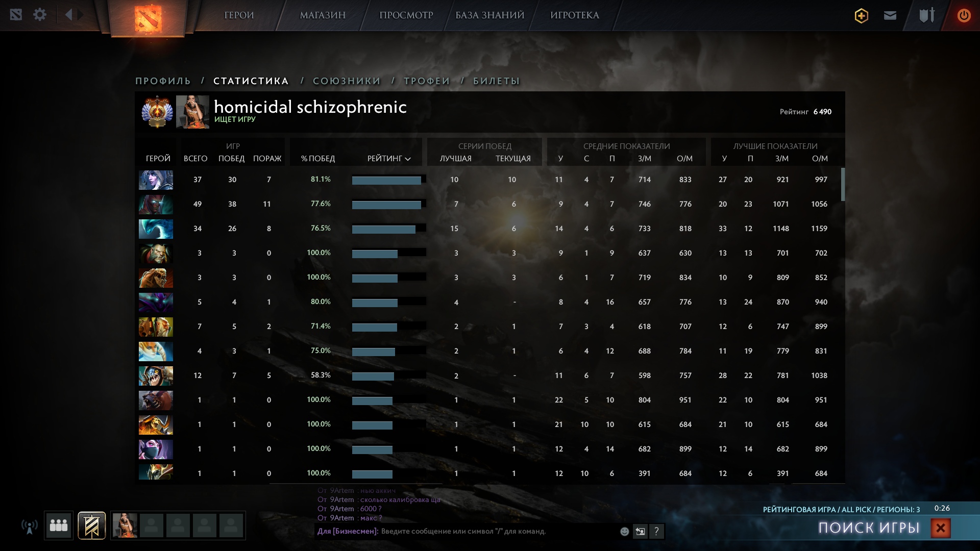Screen dimensions: 980x551
Task: Open the МАГАЗИН menu
Action: 323,15
